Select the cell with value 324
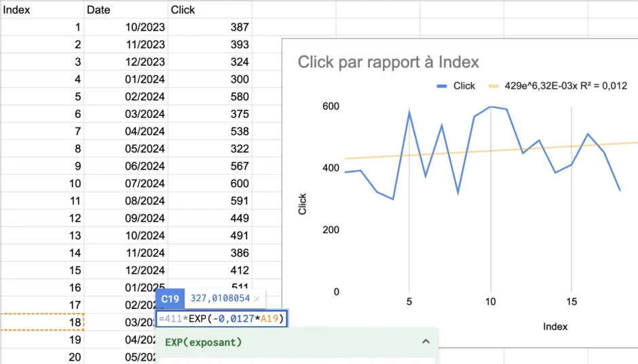 click(x=210, y=62)
